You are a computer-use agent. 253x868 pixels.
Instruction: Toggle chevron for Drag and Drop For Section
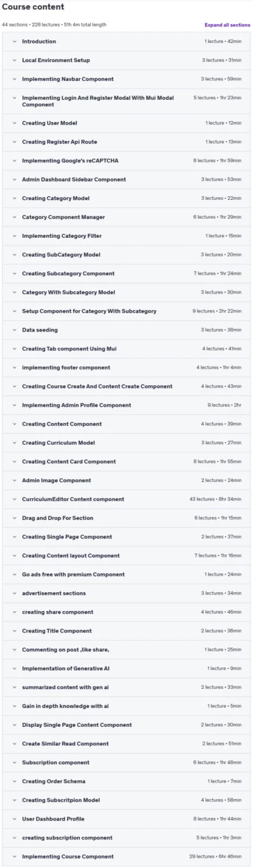pyautogui.click(x=14, y=518)
